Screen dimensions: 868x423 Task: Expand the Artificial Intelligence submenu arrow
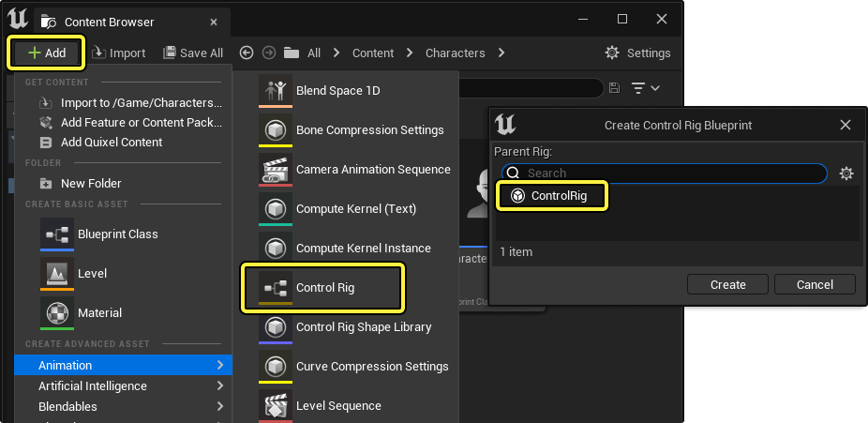point(220,385)
